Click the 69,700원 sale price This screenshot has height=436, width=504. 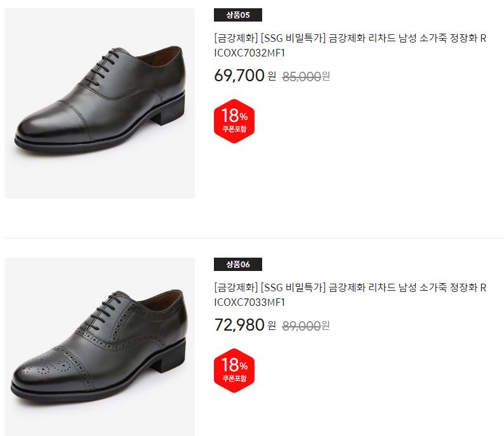pos(245,76)
